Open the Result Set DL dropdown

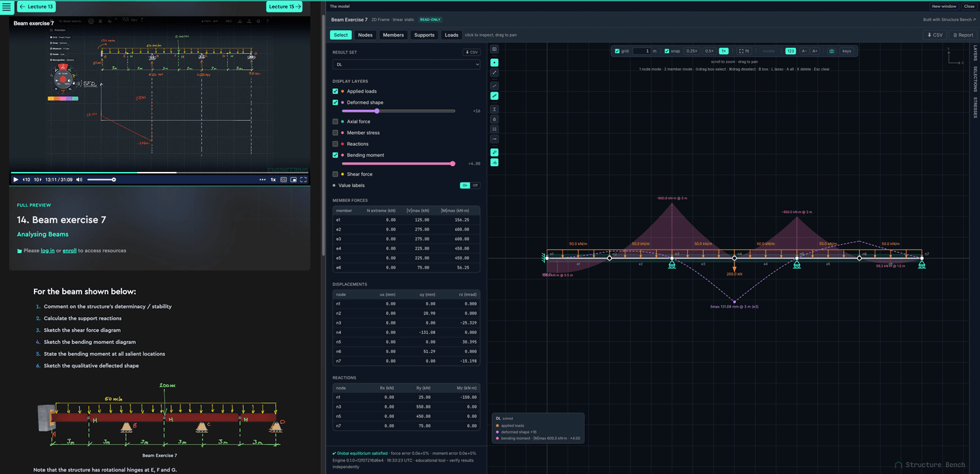(406, 65)
